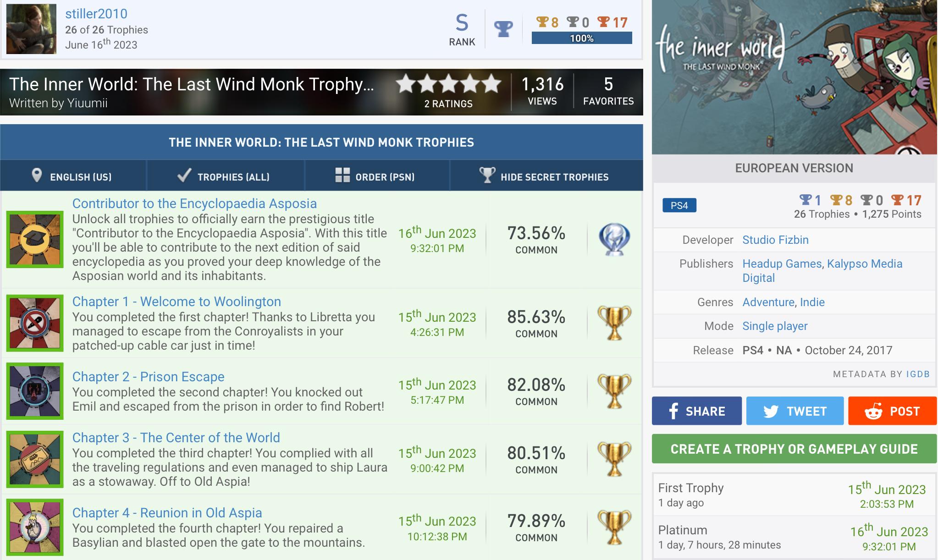
Task: Click the Chapter 3 Center of World trophy image
Action: (x=35, y=459)
